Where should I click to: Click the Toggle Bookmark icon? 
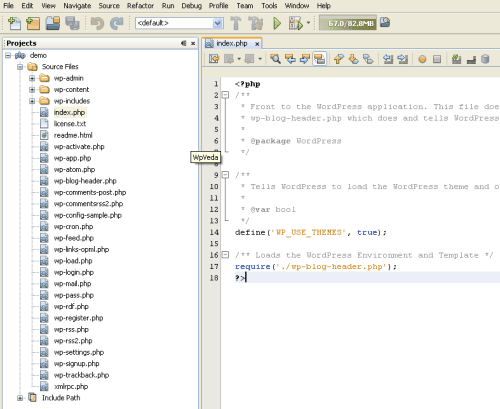368,59
